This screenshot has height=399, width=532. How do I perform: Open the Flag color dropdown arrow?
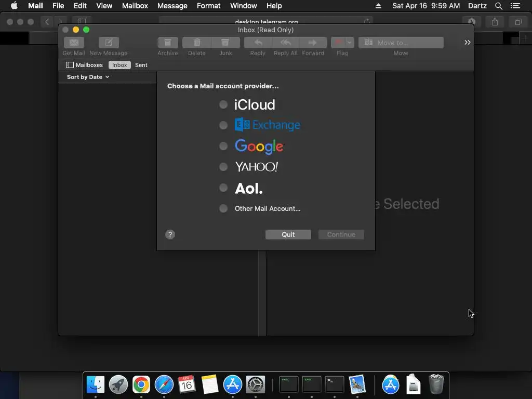coord(350,43)
